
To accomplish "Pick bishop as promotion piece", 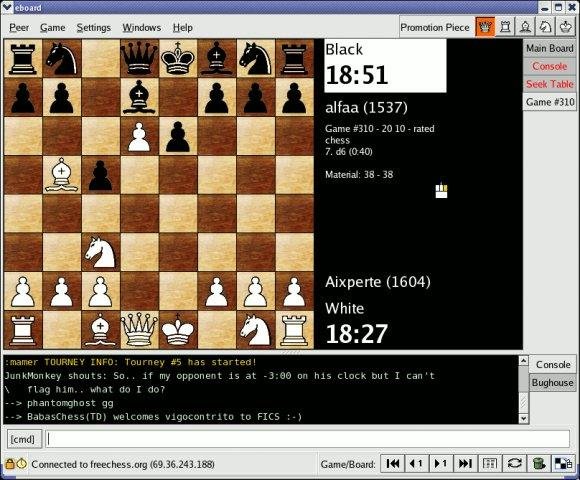I will tap(525, 27).
